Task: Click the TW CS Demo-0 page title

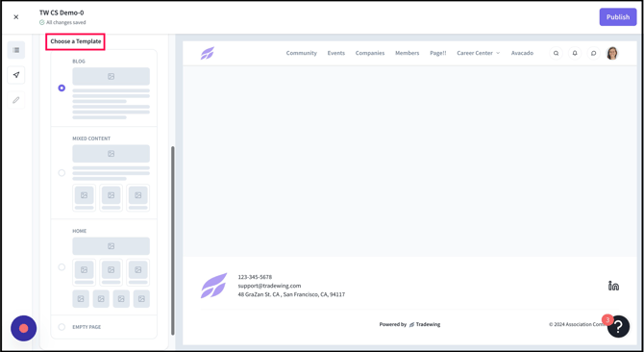Action: point(62,13)
